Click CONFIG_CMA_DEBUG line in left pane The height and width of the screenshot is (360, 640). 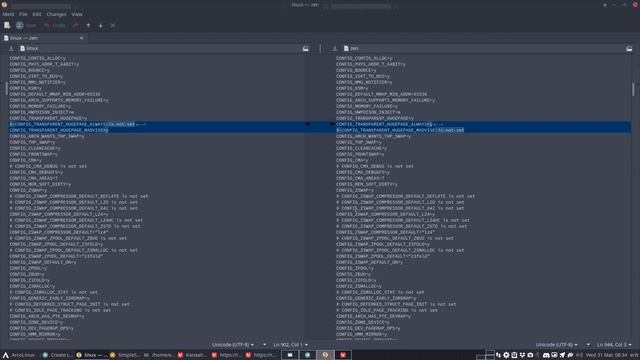48,166
